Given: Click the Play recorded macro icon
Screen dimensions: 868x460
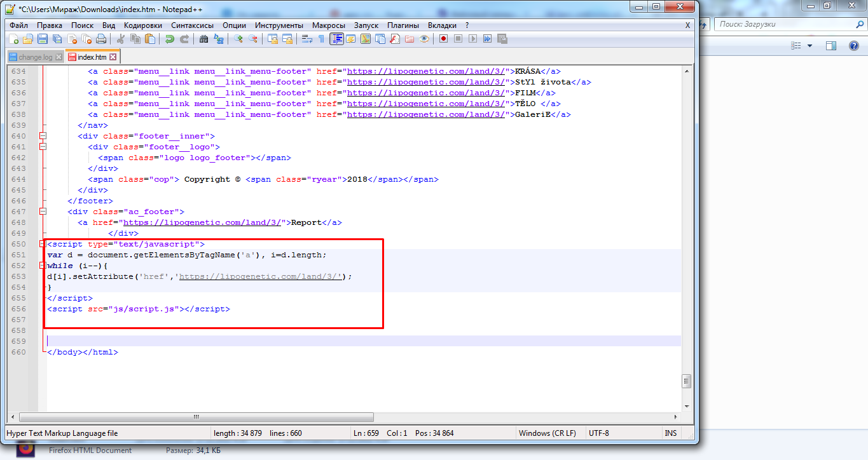Looking at the screenshot, I should [472, 39].
